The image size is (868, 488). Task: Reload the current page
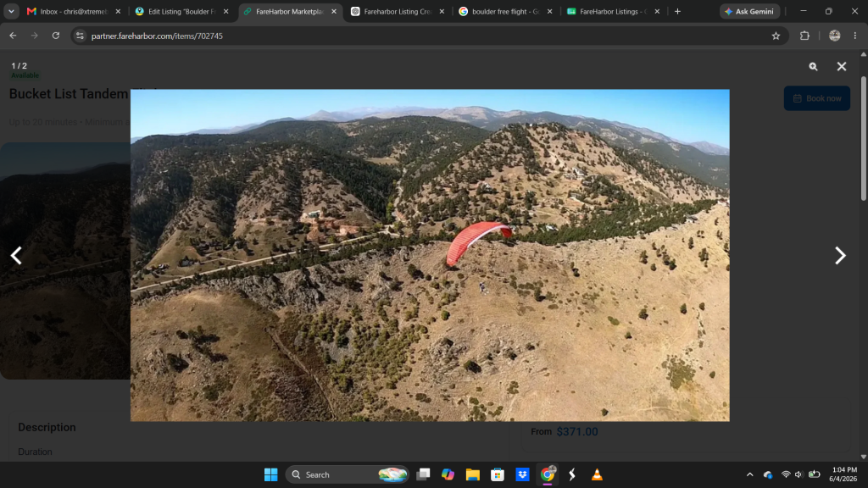56,36
